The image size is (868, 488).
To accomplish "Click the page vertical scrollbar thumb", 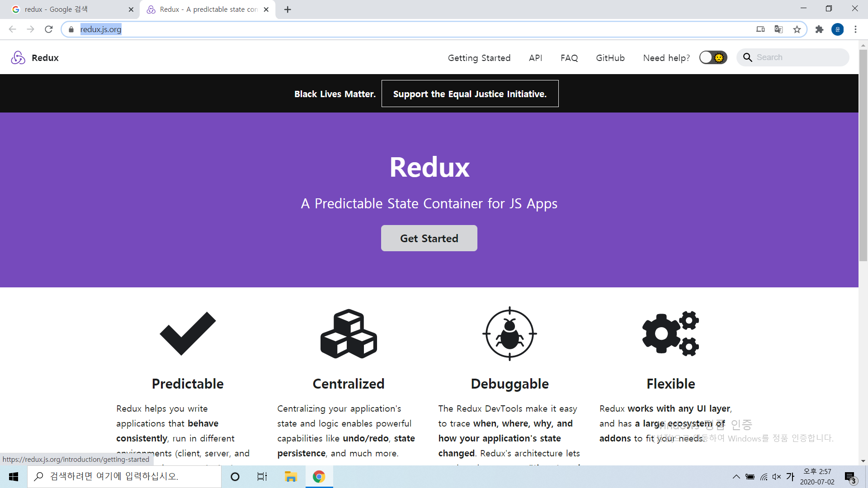I will [x=863, y=154].
